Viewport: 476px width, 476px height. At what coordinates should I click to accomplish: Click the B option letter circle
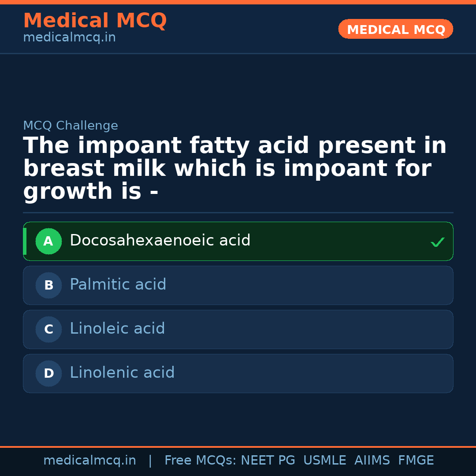[48, 285]
